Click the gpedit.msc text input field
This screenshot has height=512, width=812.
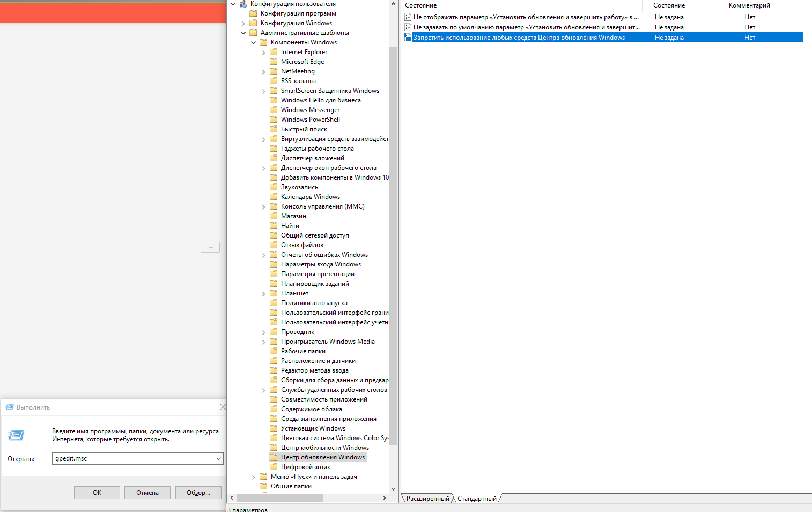(x=133, y=459)
